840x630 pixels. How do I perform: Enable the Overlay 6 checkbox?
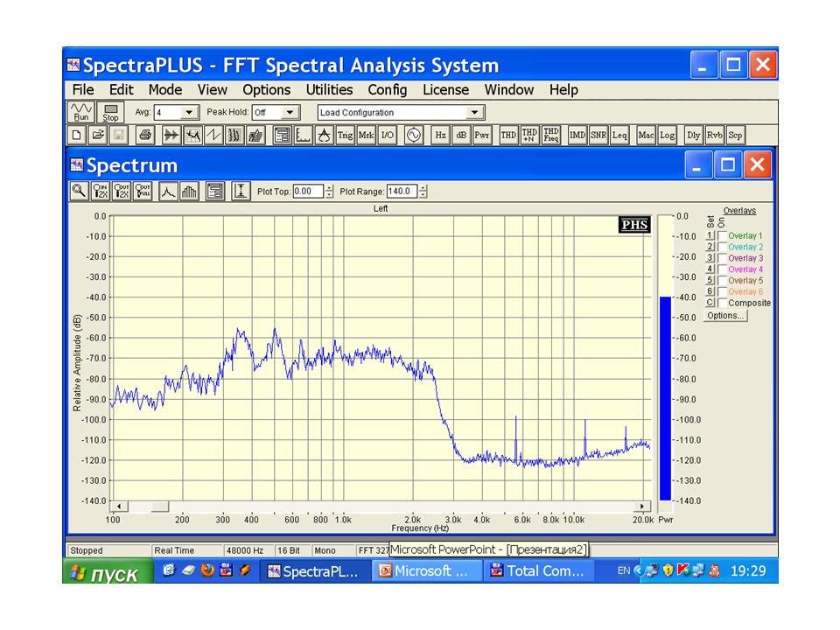722,292
